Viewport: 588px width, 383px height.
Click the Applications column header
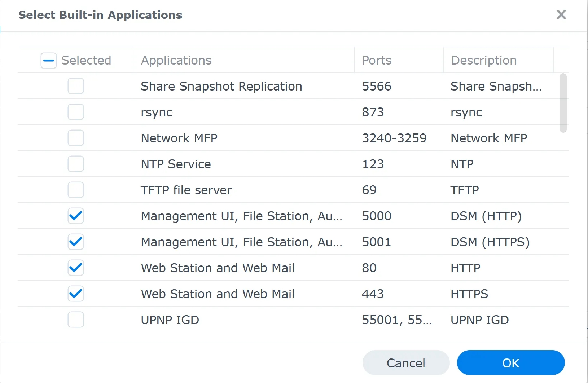pyautogui.click(x=176, y=60)
